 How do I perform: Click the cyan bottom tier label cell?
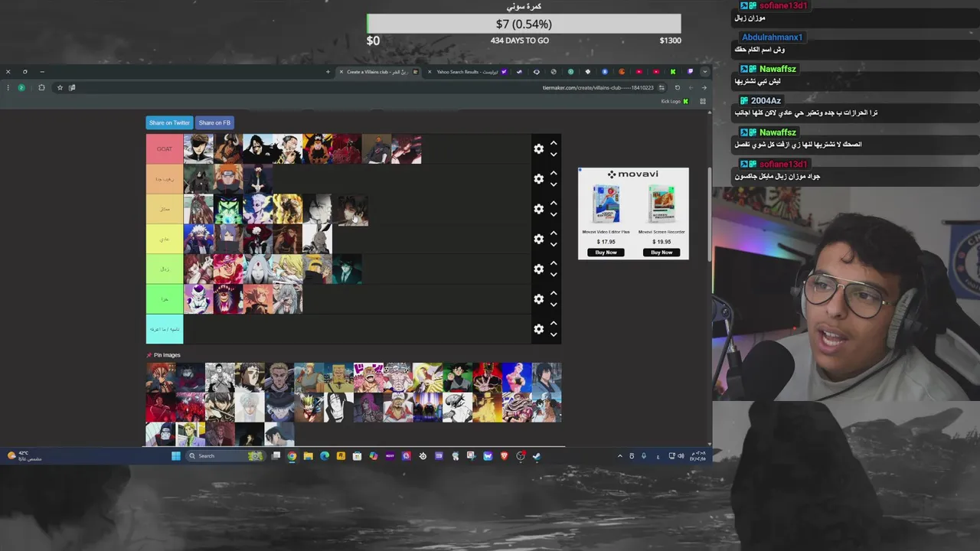click(x=165, y=329)
